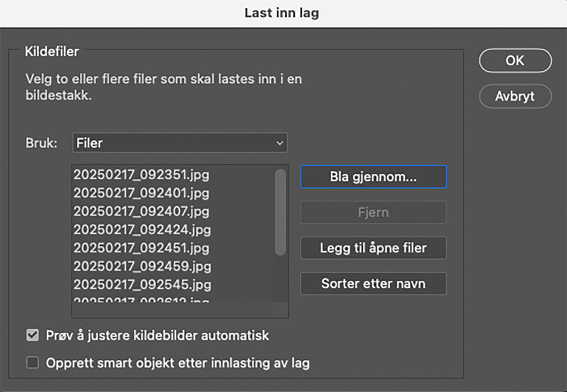Click the Bla gjennom... button
The height and width of the screenshot is (392, 567).
pyautogui.click(x=373, y=177)
